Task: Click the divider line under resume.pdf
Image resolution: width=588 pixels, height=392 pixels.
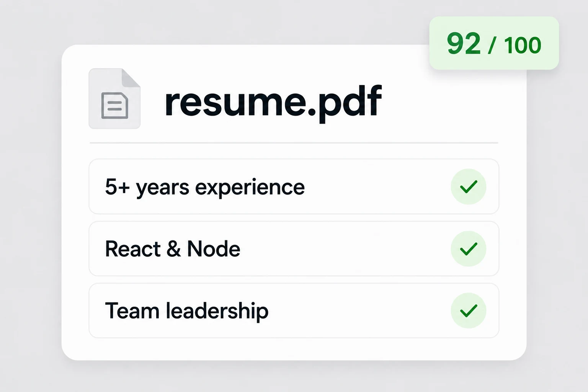Action: click(x=294, y=143)
